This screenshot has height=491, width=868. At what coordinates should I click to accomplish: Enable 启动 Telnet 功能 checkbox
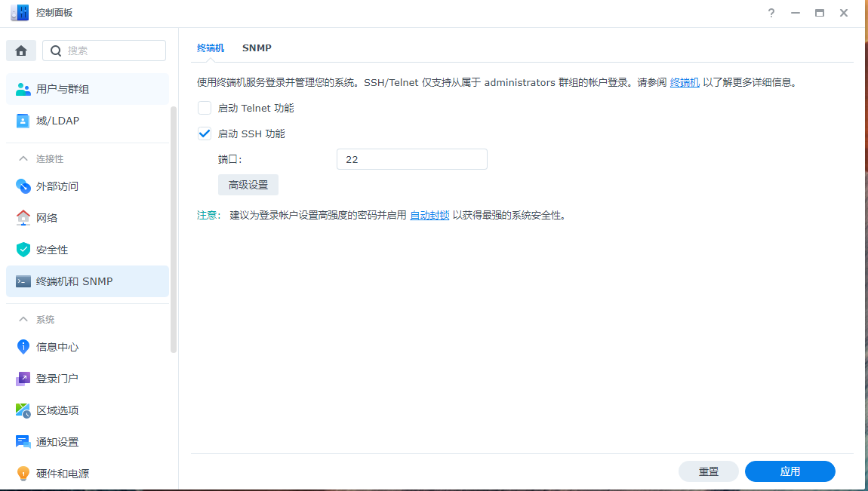pos(205,108)
